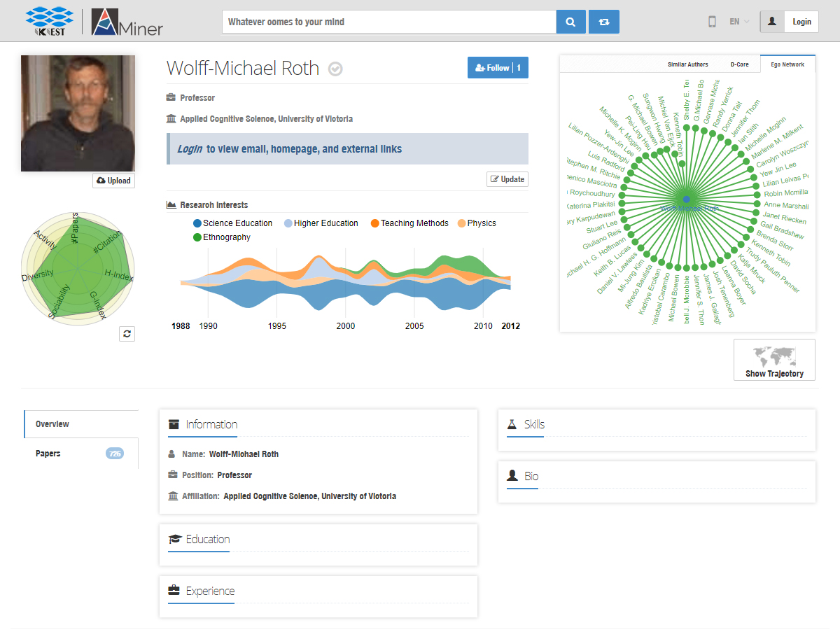Click the search magnifier button
840x630 pixels.
click(570, 22)
